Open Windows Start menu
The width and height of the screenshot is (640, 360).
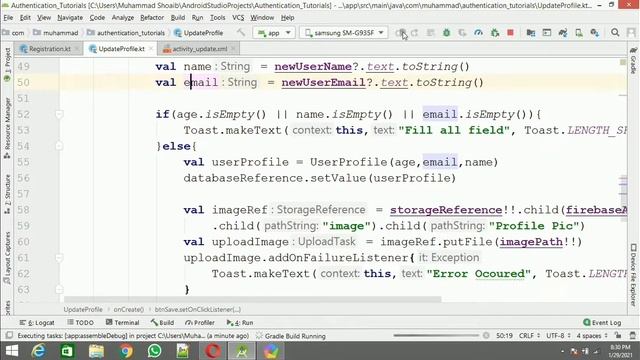(12, 351)
